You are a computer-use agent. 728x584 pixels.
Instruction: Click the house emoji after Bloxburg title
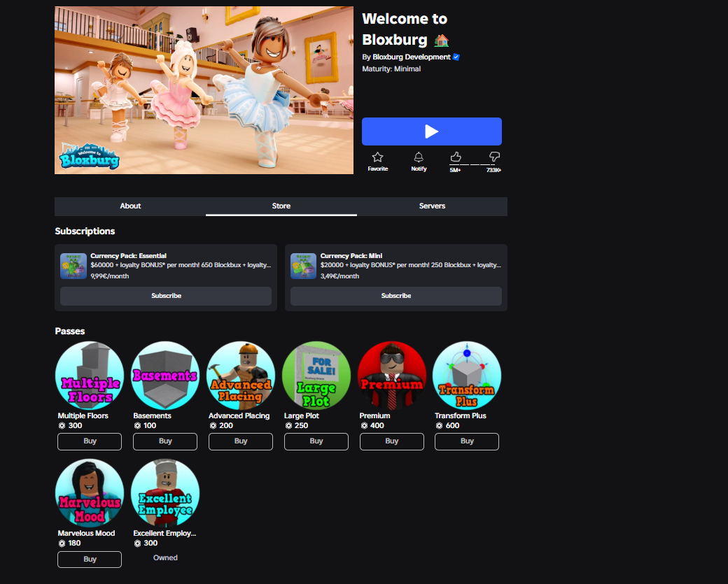tap(442, 41)
